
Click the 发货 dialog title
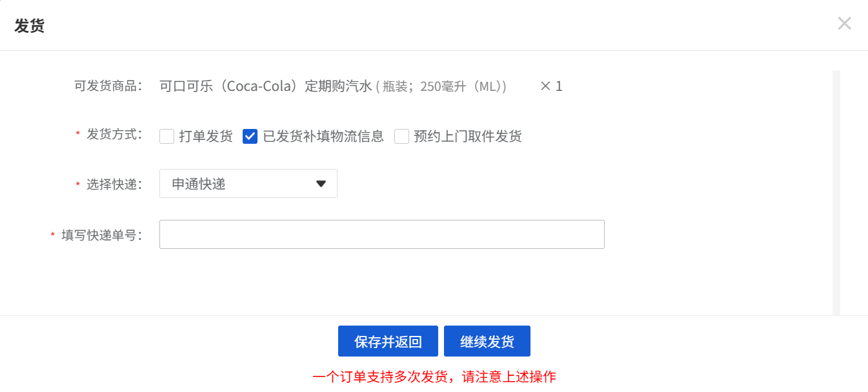29,26
